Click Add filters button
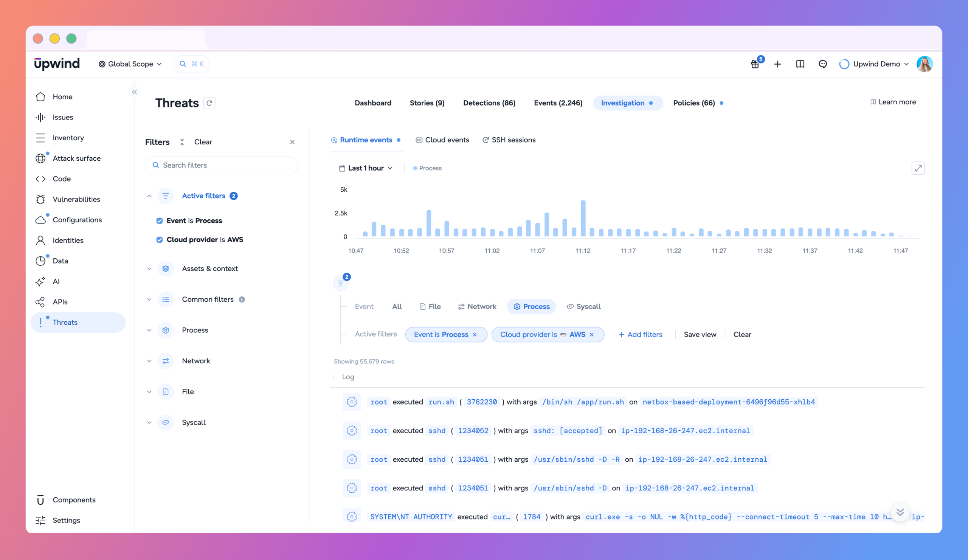 coord(640,335)
